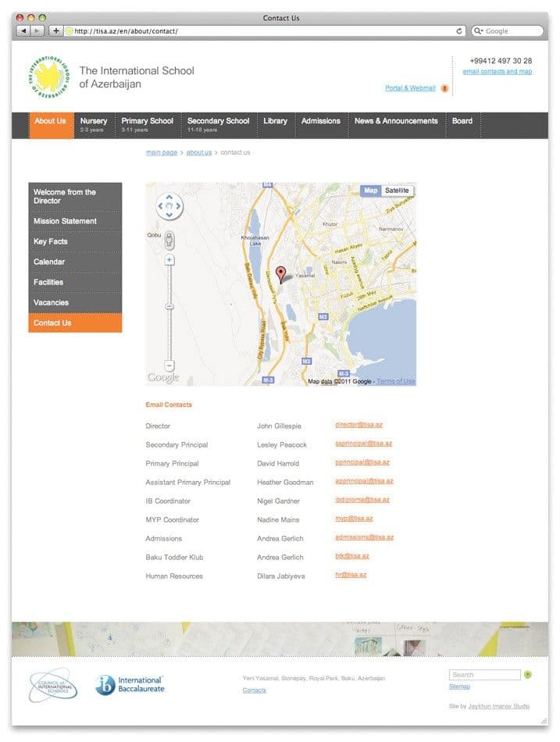Switch map to Map view

pyautogui.click(x=371, y=191)
